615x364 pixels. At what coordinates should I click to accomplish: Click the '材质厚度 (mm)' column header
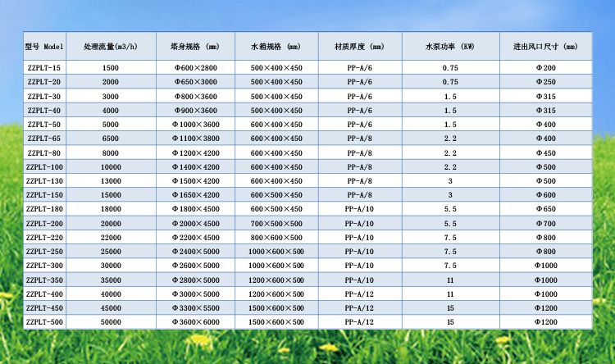click(360, 46)
